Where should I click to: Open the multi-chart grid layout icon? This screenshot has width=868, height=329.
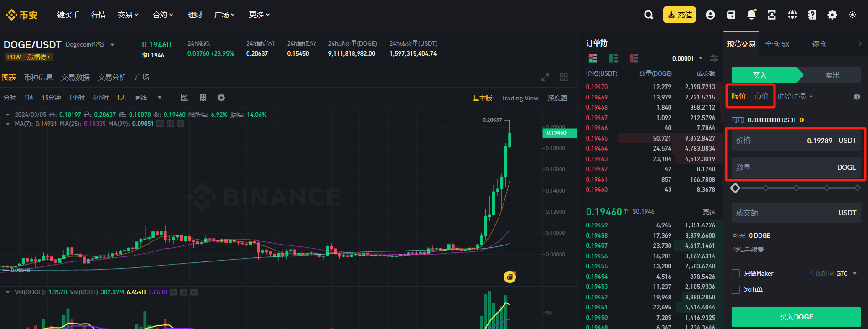(564, 77)
